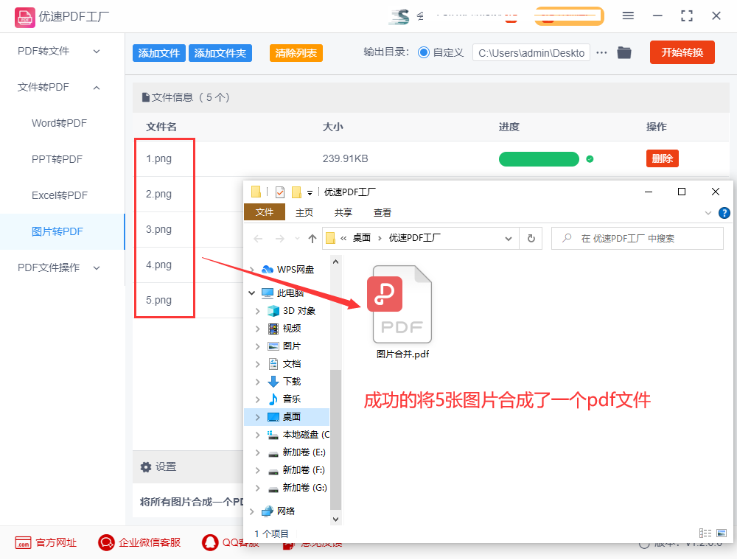The width and height of the screenshot is (737, 560).
Task: Open the 共享 ribbon tab
Action: click(x=343, y=213)
